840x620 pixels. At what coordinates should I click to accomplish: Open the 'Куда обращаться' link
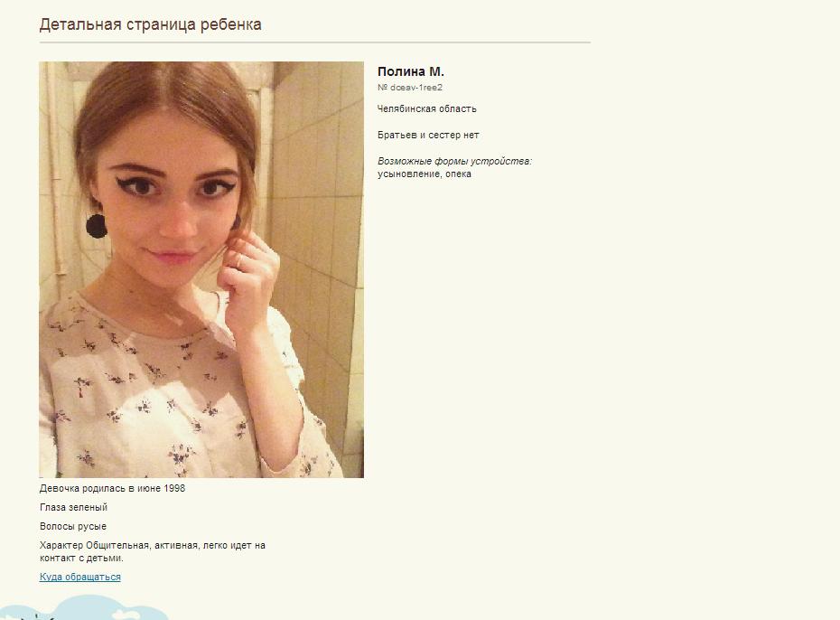(x=79, y=577)
